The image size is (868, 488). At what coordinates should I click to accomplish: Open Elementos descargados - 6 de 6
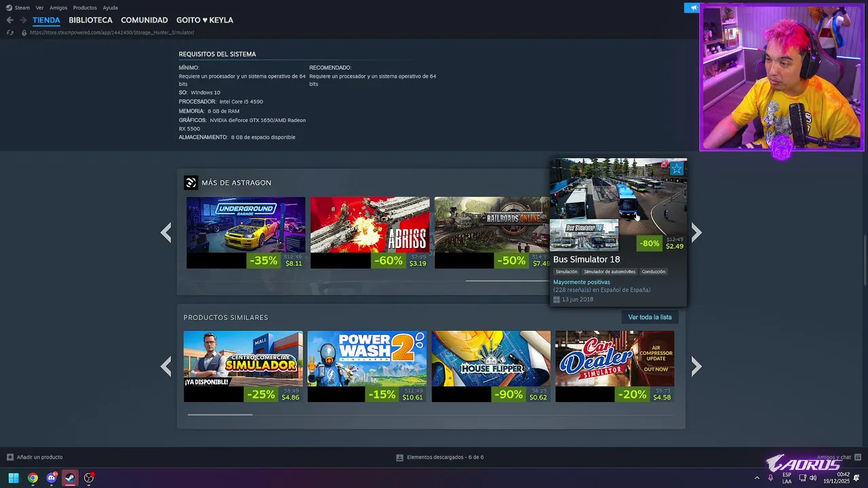(x=445, y=457)
